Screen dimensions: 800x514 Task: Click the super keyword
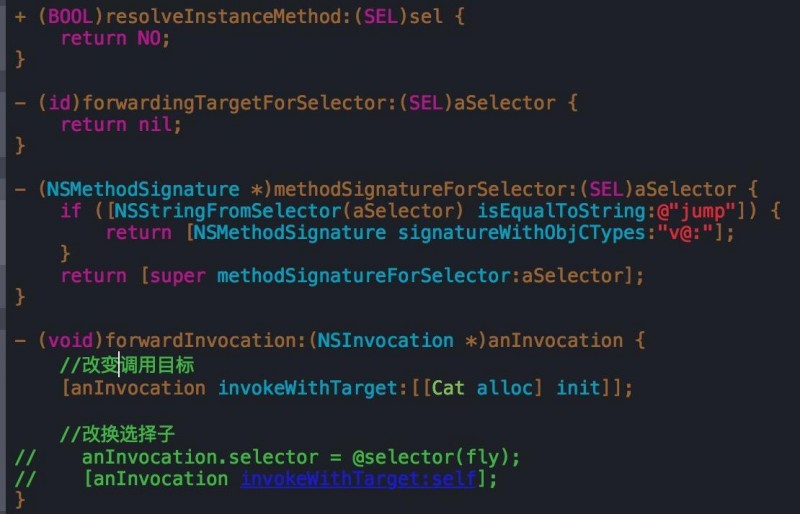[178, 276]
